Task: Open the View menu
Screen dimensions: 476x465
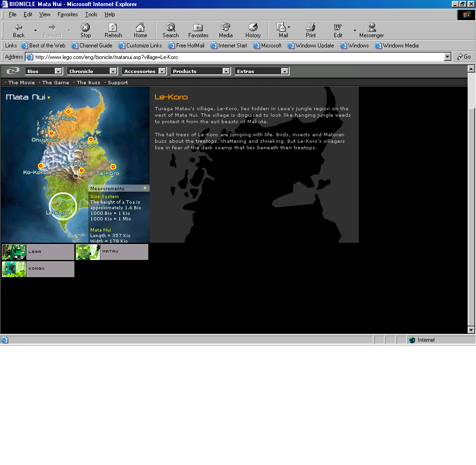Action: coord(45,14)
